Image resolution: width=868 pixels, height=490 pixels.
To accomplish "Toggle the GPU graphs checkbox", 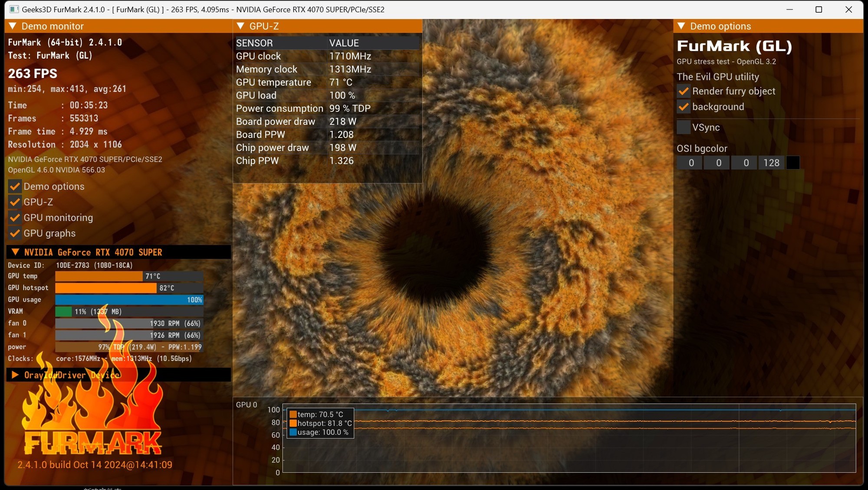I will click(15, 233).
